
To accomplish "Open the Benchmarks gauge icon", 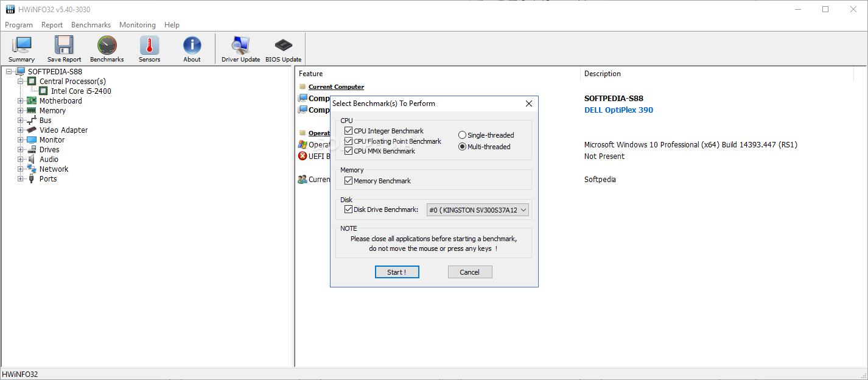I will coord(107,49).
